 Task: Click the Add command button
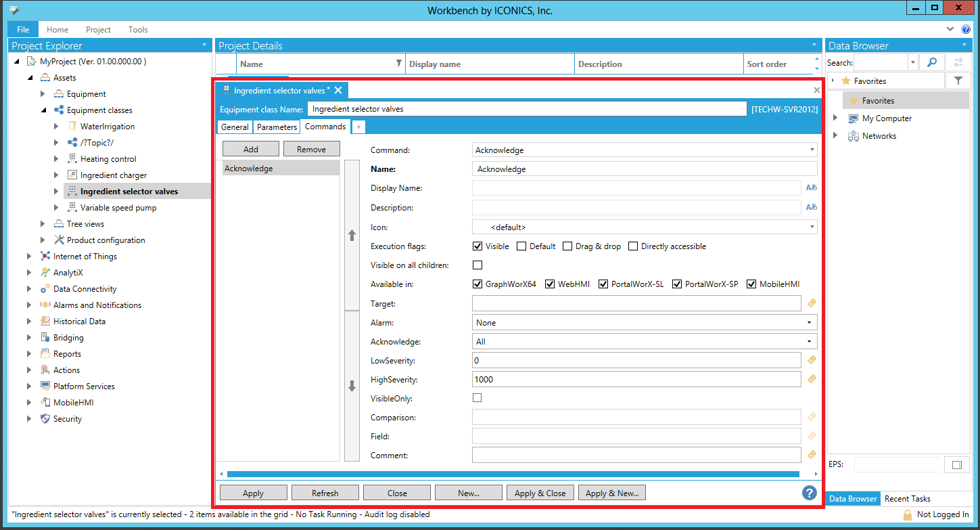pyautogui.click(x=250, y=149)
